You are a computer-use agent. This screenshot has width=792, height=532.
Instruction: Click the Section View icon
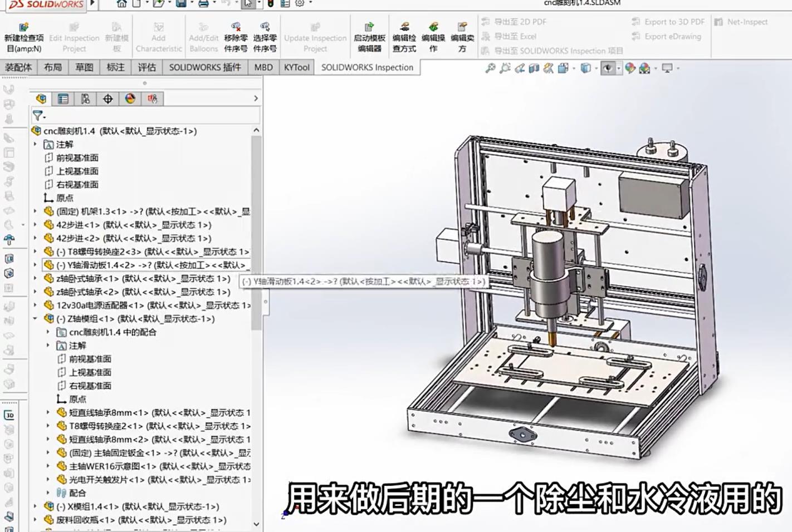(x=534, y=68)
